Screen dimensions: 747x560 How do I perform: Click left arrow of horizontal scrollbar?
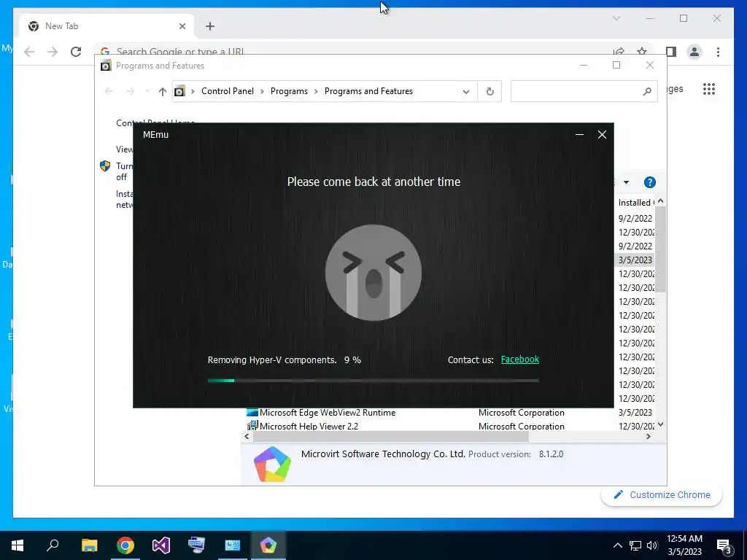coord(247,436)
